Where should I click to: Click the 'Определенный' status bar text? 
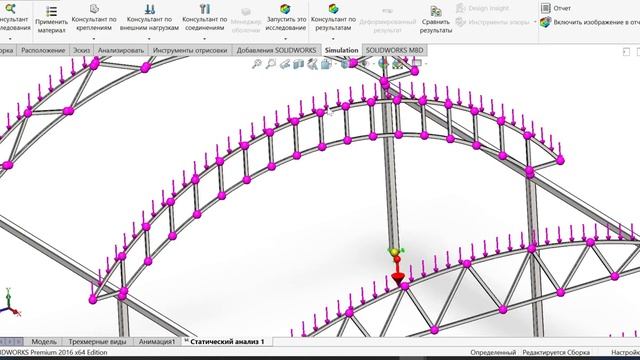pos(493,352)
